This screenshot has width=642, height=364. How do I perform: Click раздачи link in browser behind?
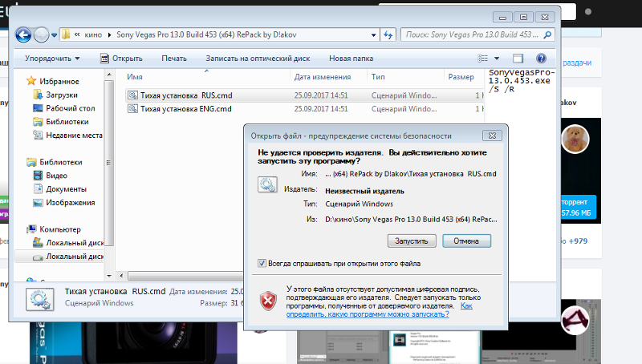[577, 63]
